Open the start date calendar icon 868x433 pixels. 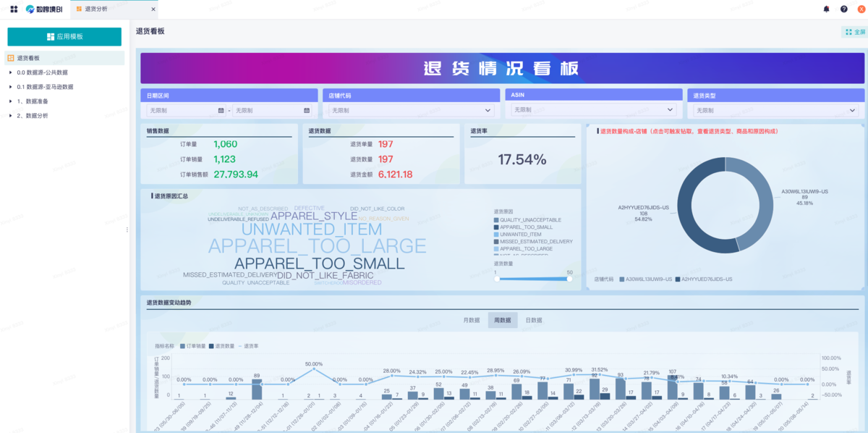point(221,111)
